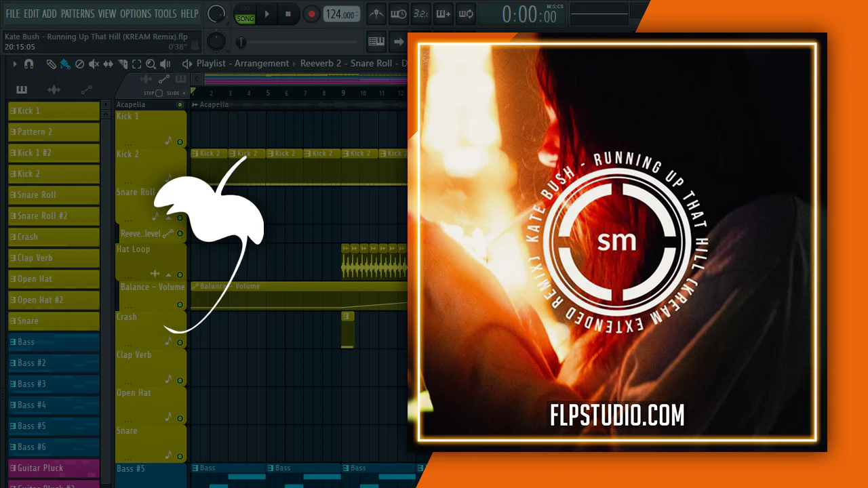This screenshot has width=868, height=488.
Task: Mute the Kick 1 track
Action: [x=180, y=142]
